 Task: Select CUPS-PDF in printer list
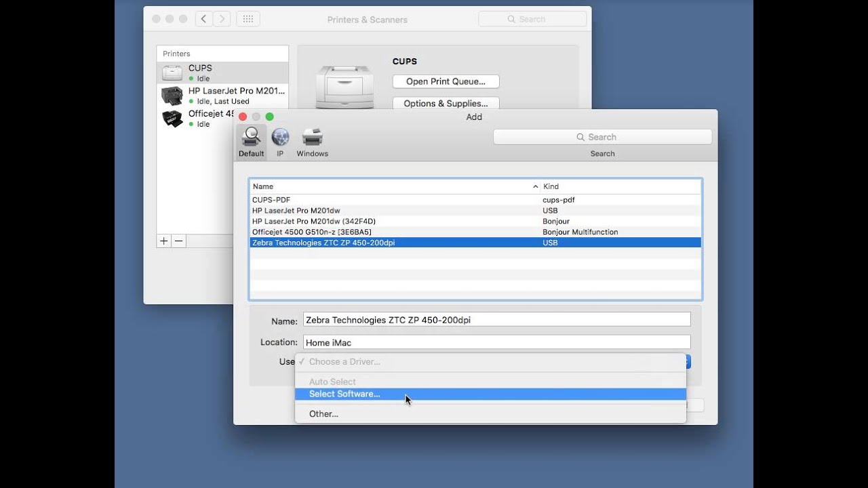click(475, 200)
